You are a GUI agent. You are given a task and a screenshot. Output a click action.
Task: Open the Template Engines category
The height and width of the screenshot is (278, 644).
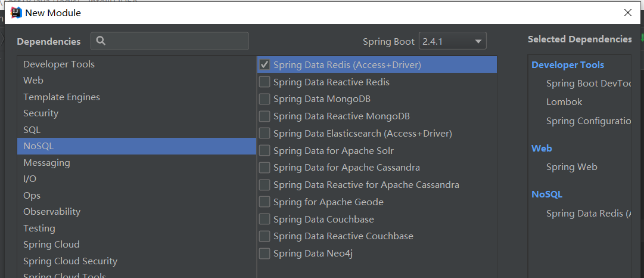(x=137, y=97)
